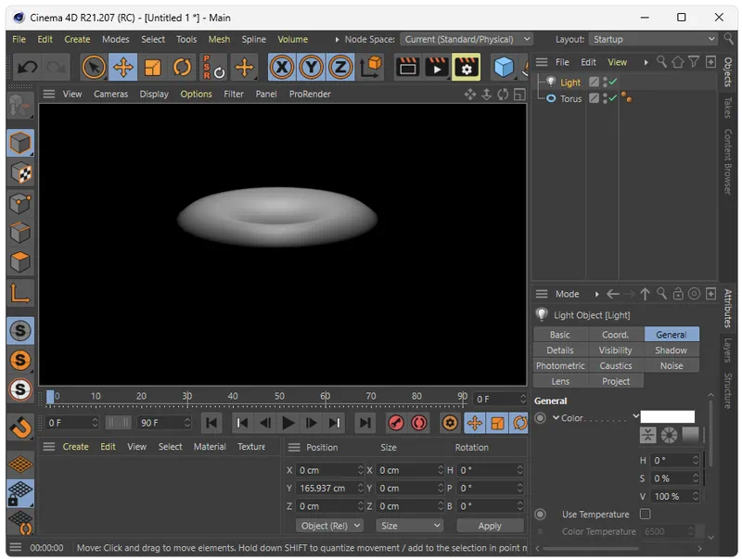Screen dimensions: 742x560
Task: Enable Use Temperature checkbox
Action: click(x=645, y=515)
